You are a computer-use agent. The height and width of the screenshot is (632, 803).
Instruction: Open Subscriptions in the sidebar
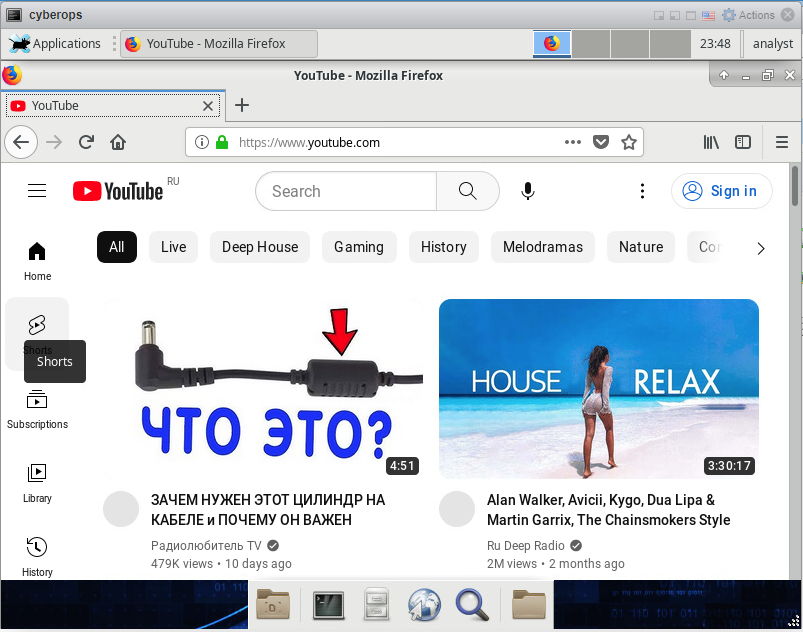(x=37, y=409)
